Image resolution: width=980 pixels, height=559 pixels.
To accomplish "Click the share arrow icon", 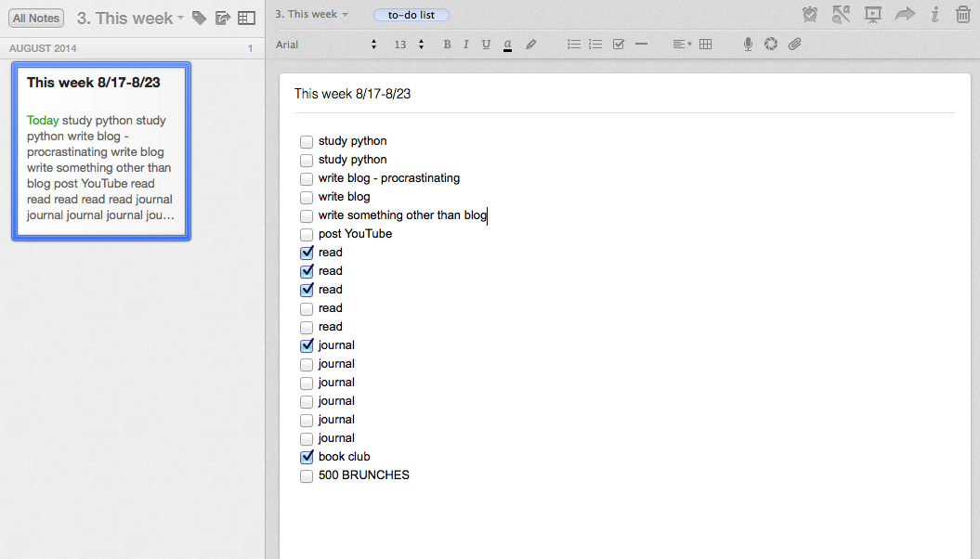I will 904,15.
